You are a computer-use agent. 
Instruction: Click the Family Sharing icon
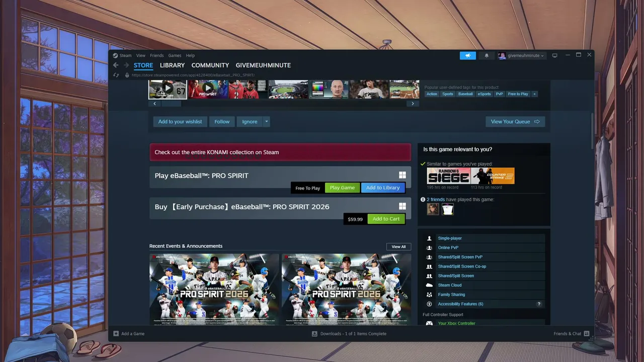tap(429, 295)
